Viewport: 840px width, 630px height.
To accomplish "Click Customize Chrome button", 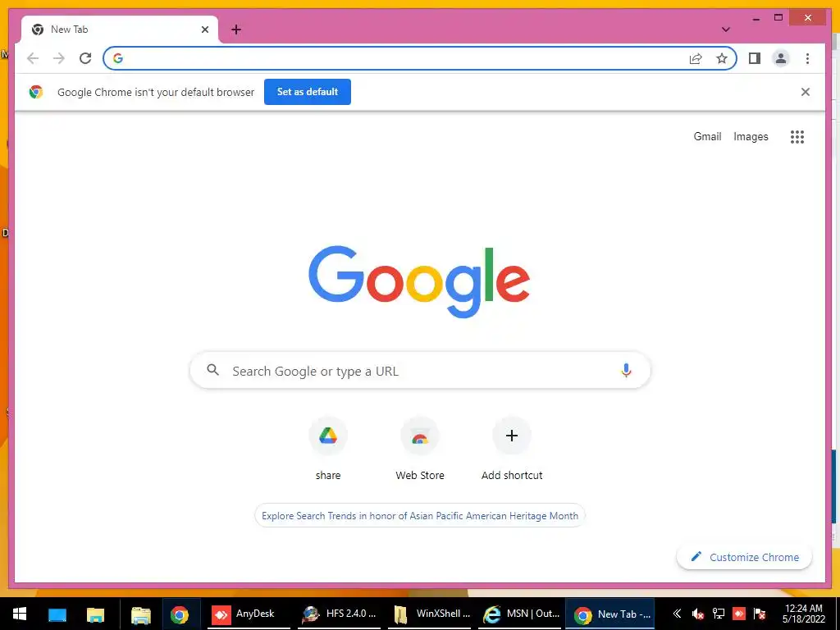I will (x=744, y=557).
